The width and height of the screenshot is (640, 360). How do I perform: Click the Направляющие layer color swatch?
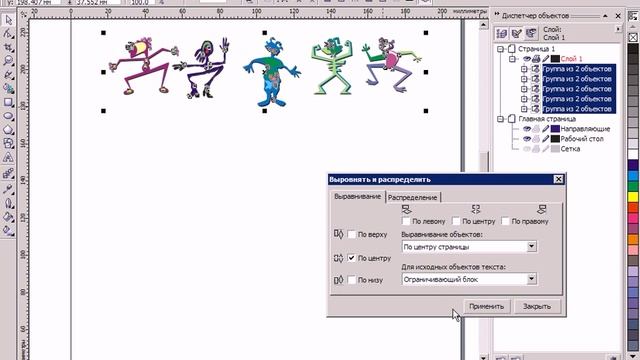(555, 129)
